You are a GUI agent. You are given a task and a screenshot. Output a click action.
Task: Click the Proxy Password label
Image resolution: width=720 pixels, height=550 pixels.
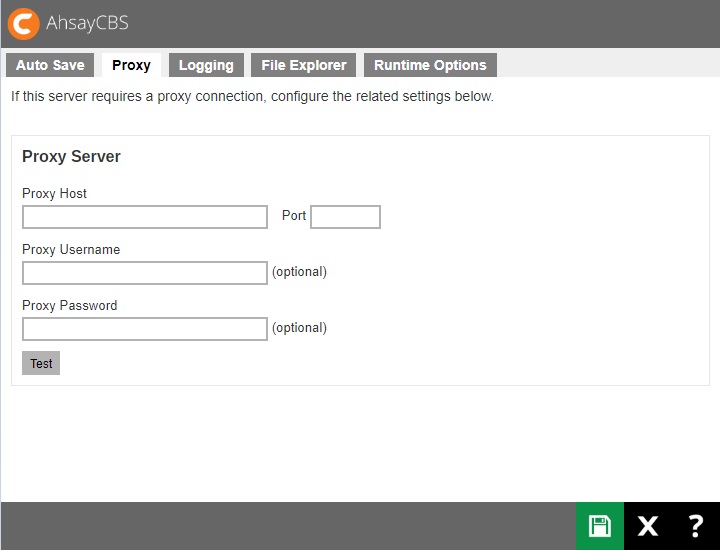(x=69, y=306)
